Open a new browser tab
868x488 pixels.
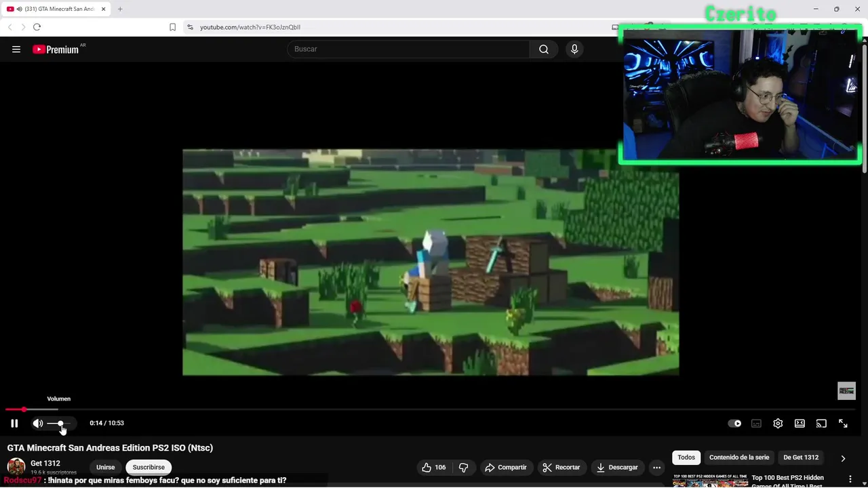(120, 9)
